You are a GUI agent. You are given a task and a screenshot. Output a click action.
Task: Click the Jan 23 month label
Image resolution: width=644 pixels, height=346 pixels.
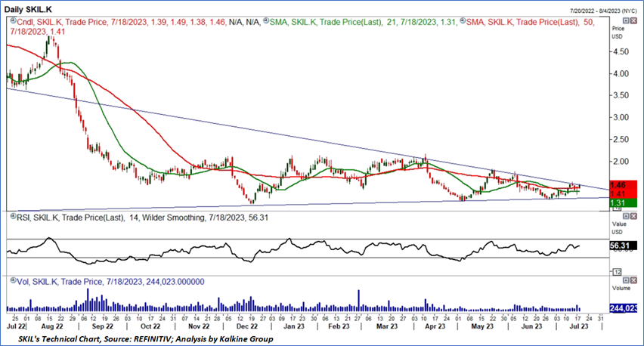pyautogui.click(x=294, y=326)
